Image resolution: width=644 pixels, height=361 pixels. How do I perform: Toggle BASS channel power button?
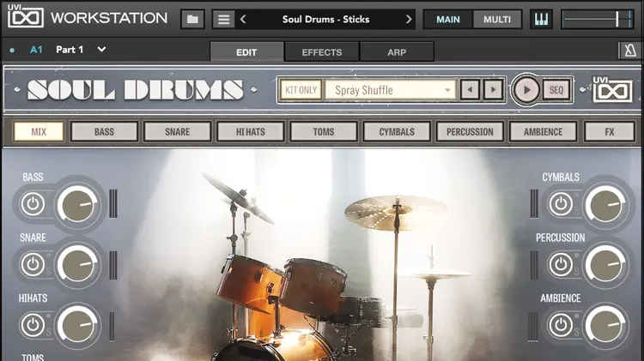click(33, 204)
